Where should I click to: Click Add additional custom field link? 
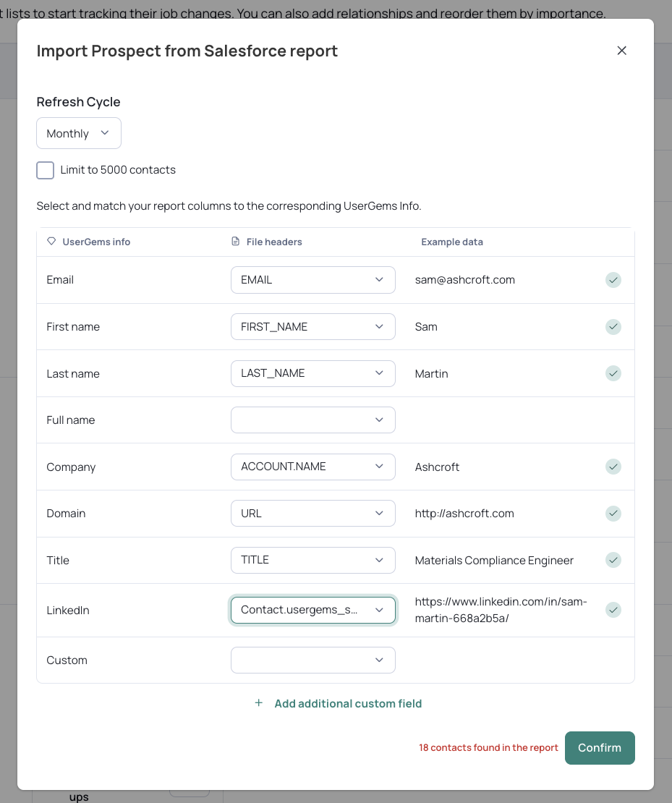coord(348,704)
